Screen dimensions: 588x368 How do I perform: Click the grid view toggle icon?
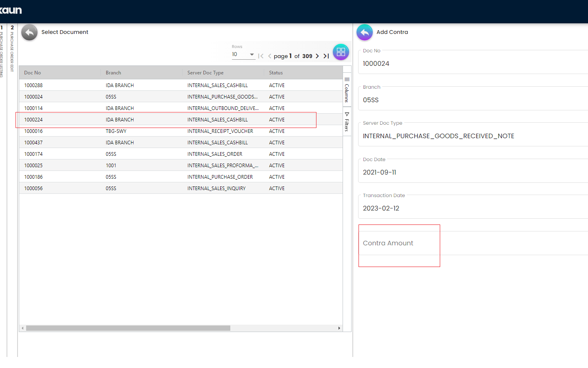point(341,52)
